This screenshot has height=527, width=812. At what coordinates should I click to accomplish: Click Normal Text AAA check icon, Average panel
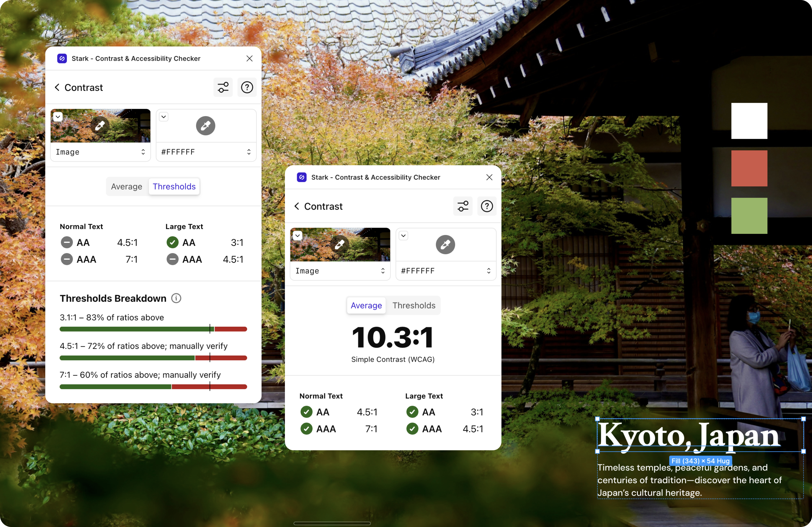point(306,429)
